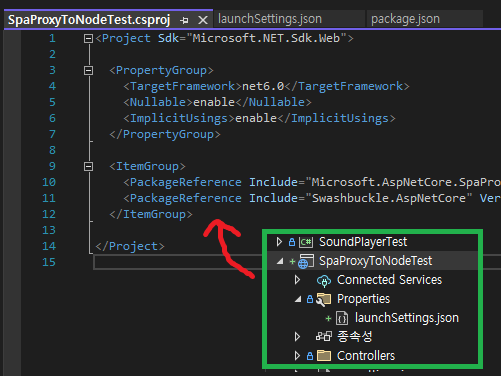Expand the Connected Services node
The image size is (501, 376).
point(297,280)
